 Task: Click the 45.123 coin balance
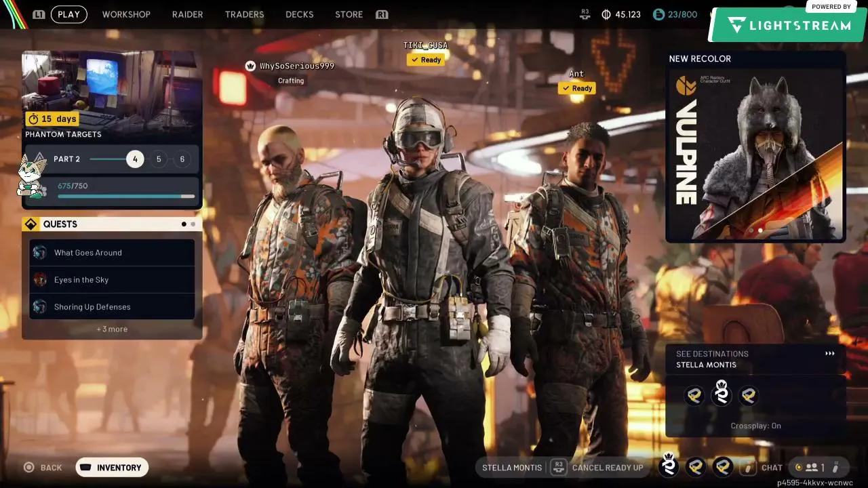click(x=628, y=14)
